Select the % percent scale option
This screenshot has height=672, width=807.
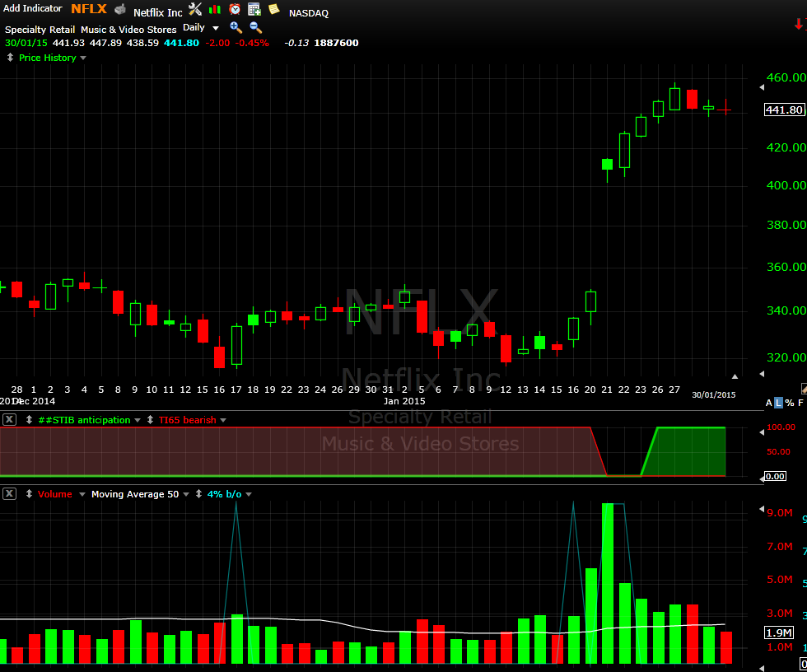(790, 403)
